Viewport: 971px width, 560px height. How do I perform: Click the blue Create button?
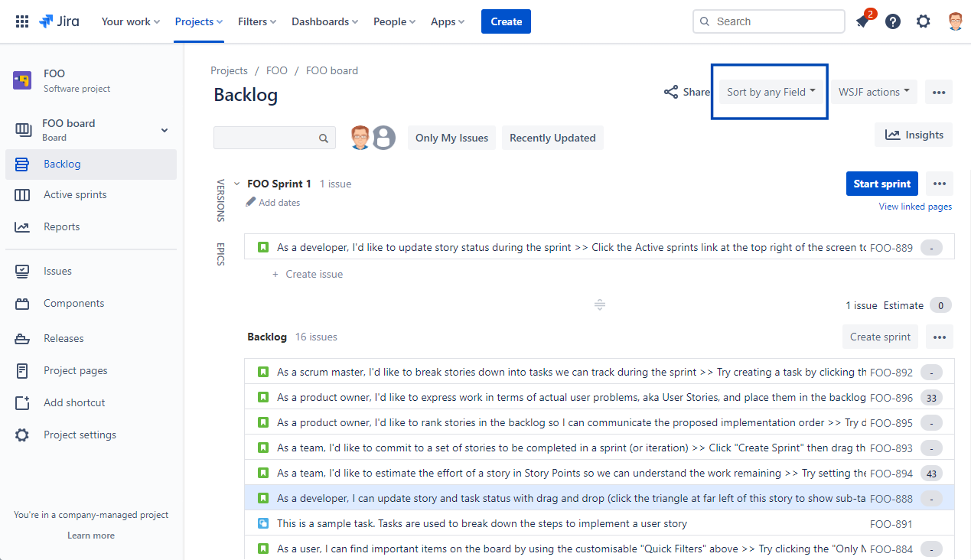(506, 21)
